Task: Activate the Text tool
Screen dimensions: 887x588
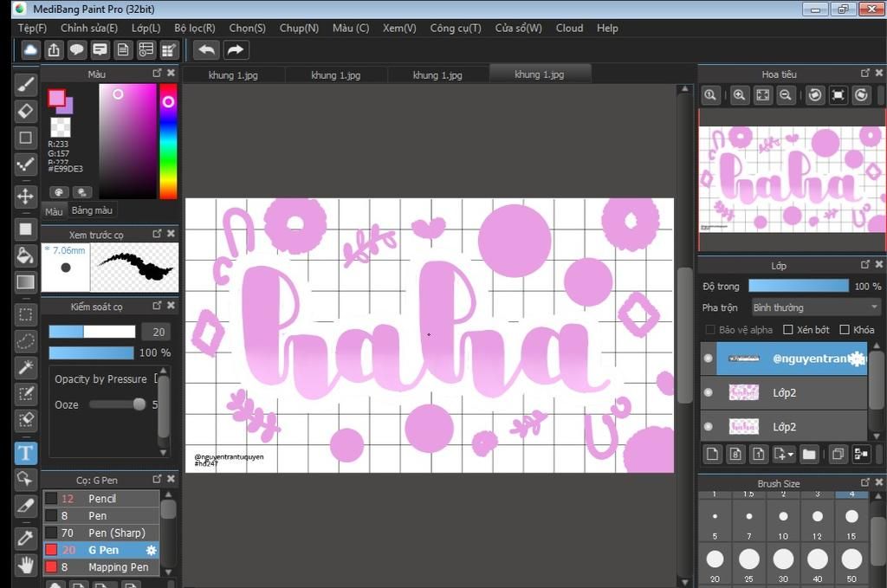Action: 25,452
